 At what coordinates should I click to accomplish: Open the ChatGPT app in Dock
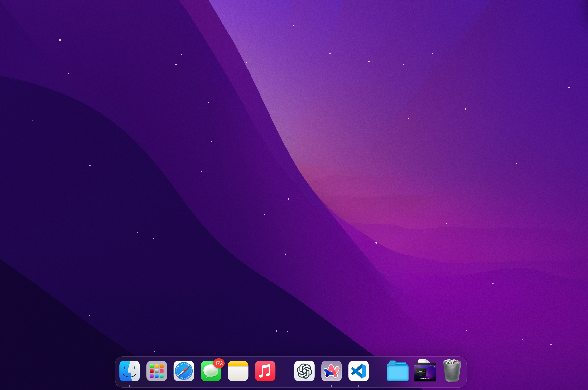click(x=304, y=371)
